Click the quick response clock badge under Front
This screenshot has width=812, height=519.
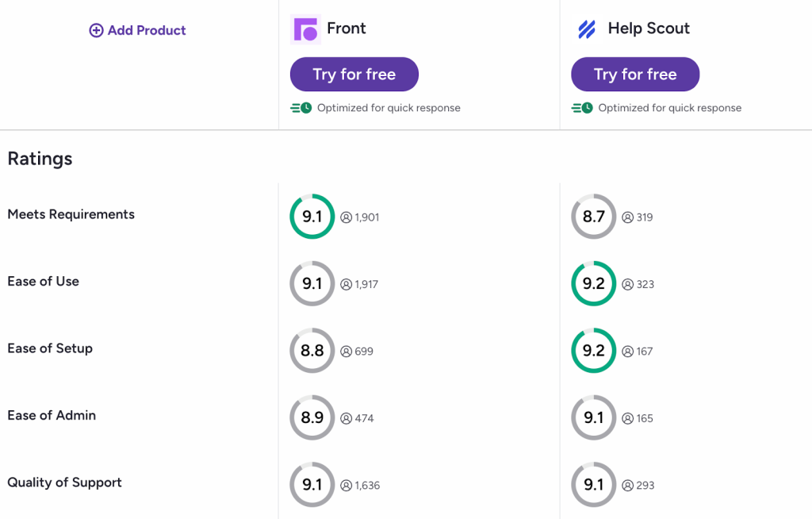pos(301,107)
